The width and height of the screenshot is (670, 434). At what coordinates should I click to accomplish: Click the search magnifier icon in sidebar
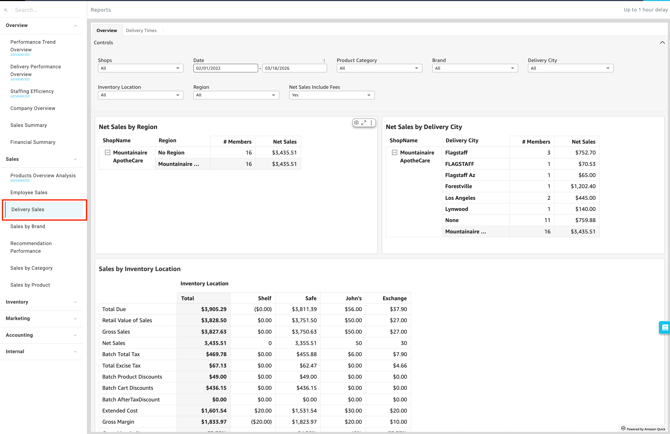tap(6, 10)
